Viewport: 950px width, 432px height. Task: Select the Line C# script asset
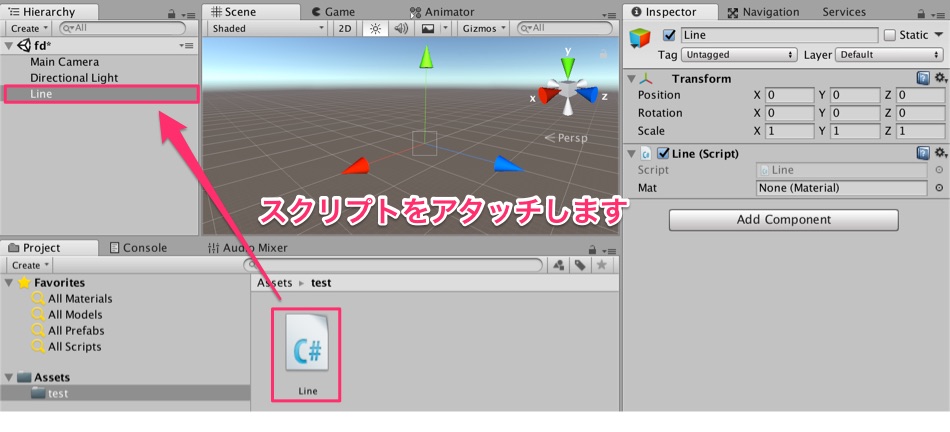click(307, 354)
